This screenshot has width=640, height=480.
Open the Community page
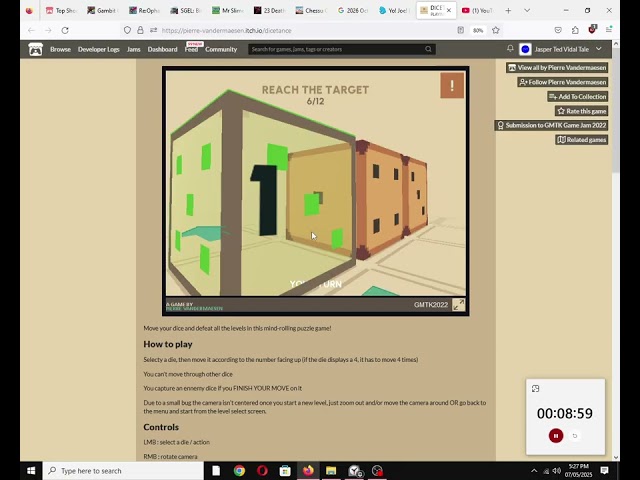pyautogui.click(x=221, y=49)
